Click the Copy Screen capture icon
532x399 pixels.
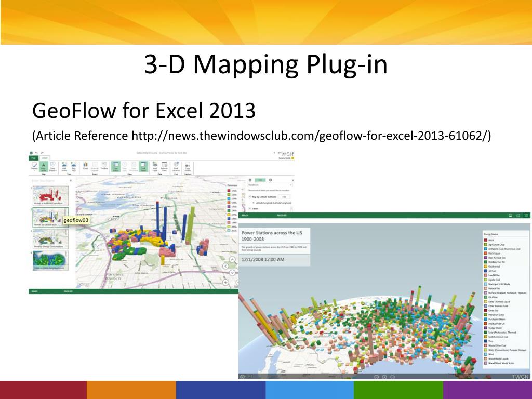pos(188,167)
